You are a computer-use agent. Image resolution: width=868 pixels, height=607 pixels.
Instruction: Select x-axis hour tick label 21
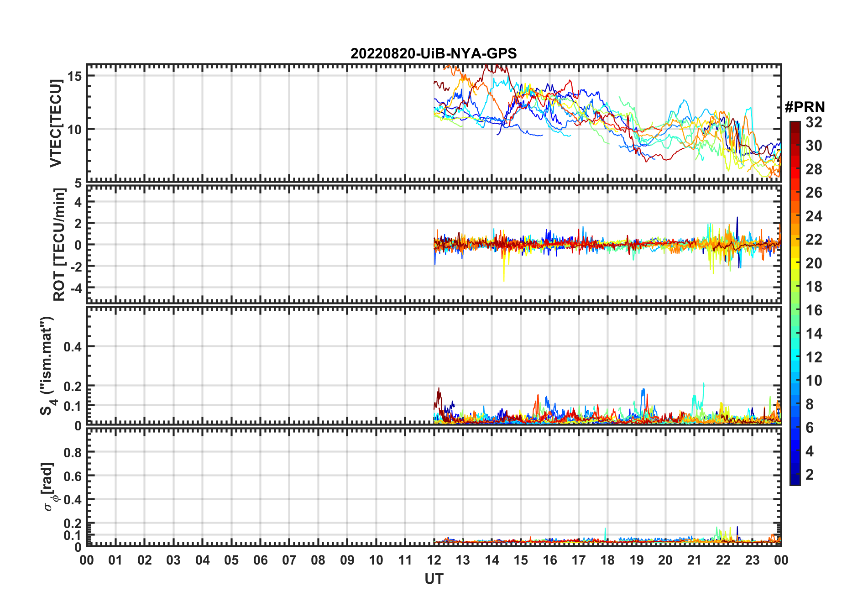[x=695, y=560]
